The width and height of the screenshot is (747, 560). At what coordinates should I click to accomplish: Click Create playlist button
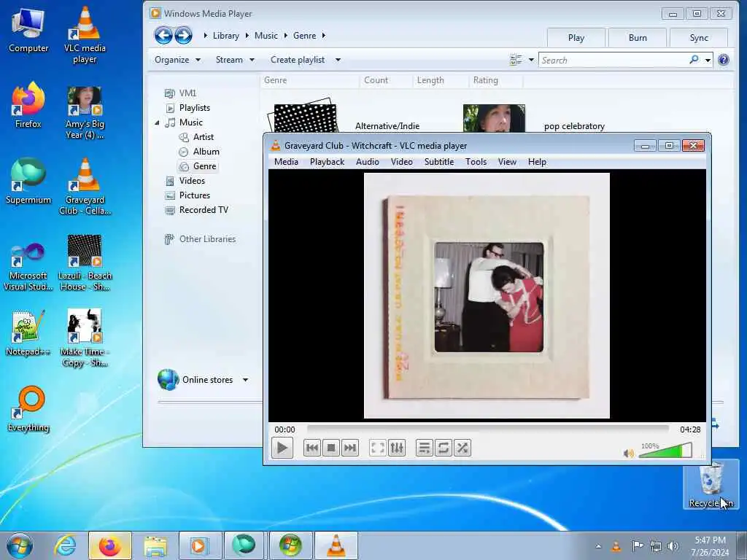[x=298, y=60]
